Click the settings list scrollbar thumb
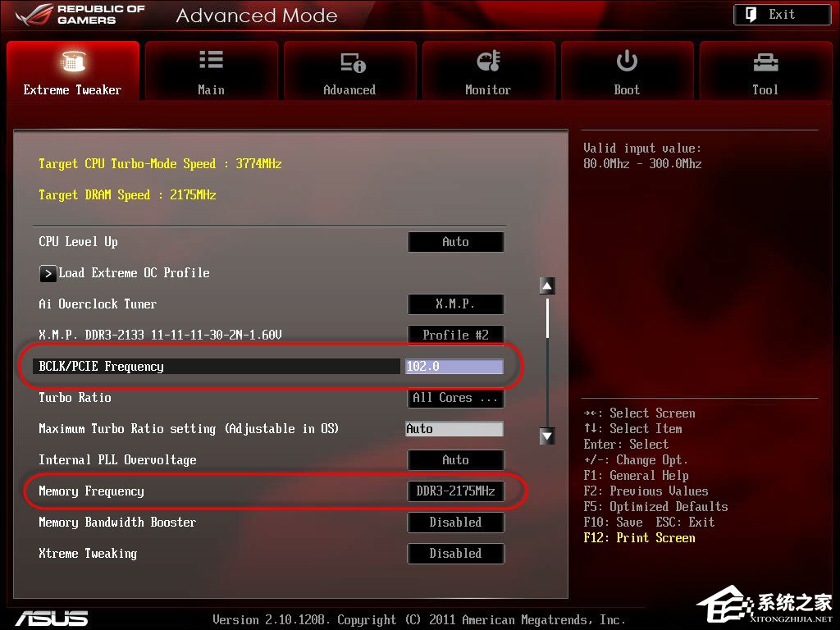This screenshot has height=630, width=840. 547,319
